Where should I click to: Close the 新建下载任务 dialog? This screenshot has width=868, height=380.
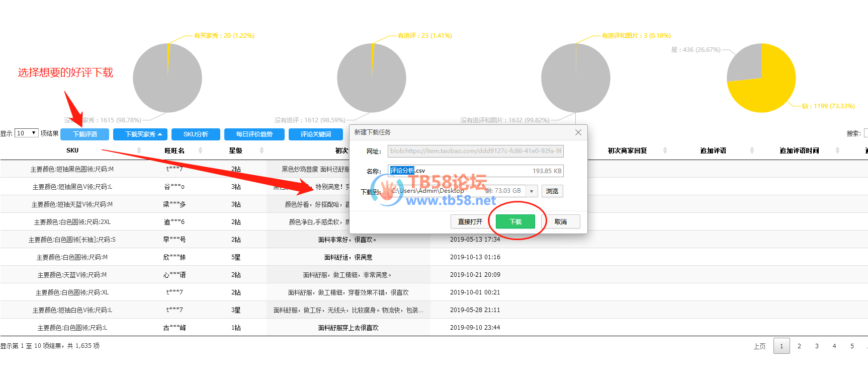(x=578, y=132)
